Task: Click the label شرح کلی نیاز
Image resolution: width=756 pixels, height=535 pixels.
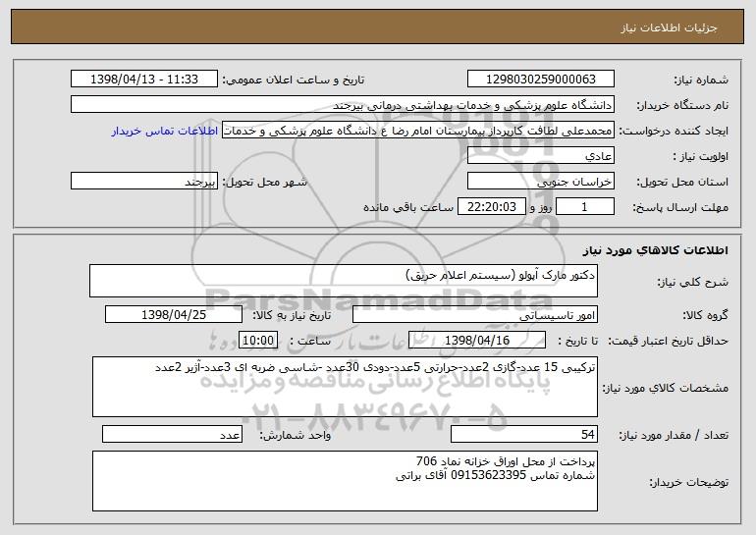Action: [x=693, y=282]
